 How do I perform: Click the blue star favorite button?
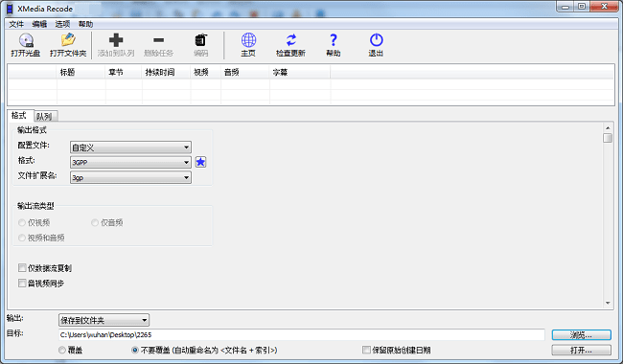[200, 162]
